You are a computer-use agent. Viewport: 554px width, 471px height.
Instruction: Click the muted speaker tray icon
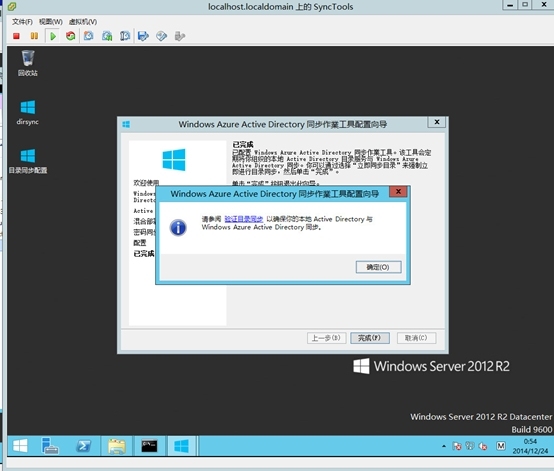pyautogui.click(x=483, y=446)
